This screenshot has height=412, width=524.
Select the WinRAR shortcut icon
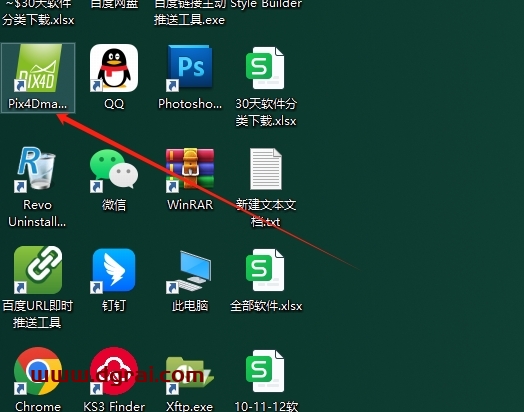(x=190, y=170)
